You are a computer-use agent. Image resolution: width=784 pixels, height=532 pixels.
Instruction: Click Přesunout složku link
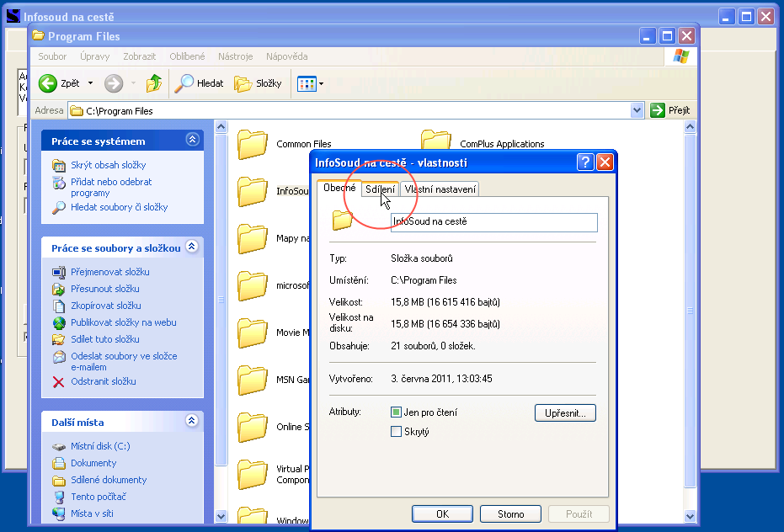(x=105, y=289)
